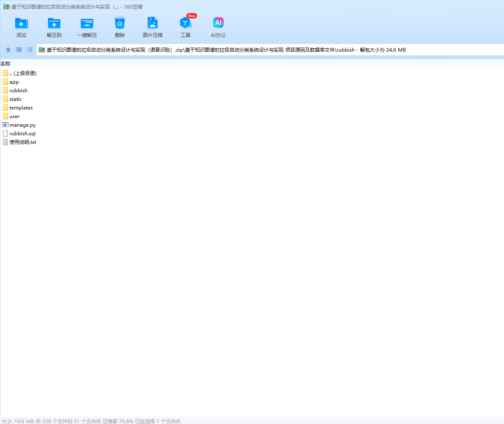Click the 'manage.py' file name
Viewport: 504px width, 424px height.
(x=23, y=125)
